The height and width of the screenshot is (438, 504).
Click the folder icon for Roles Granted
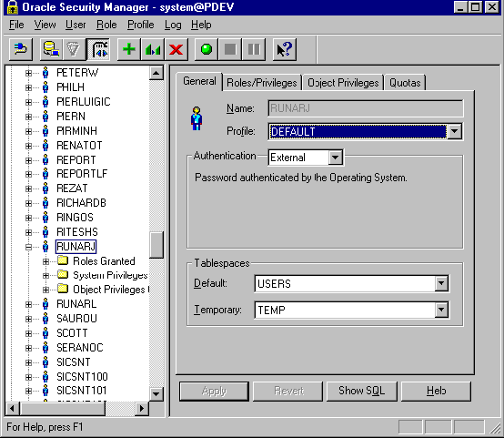tap(63, 260)
